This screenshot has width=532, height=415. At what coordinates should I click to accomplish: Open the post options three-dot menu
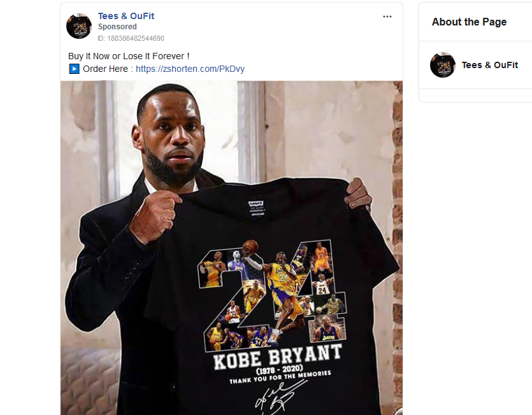pos(387,17)
